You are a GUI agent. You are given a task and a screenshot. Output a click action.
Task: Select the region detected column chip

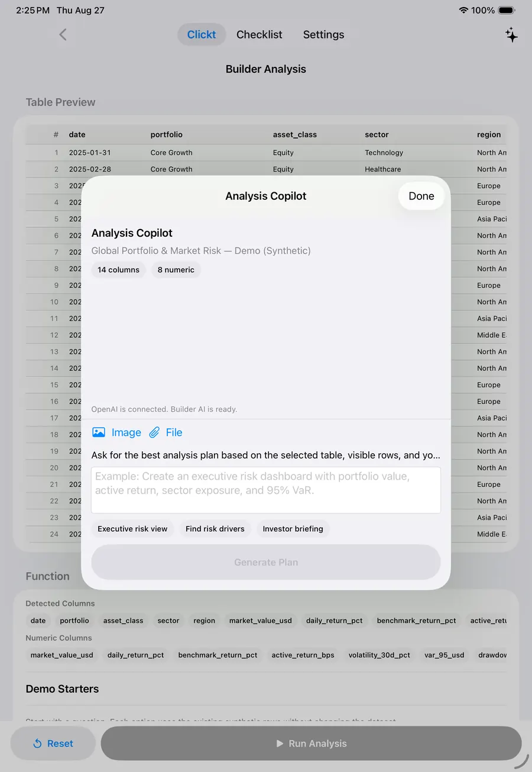tap(205, 621)
